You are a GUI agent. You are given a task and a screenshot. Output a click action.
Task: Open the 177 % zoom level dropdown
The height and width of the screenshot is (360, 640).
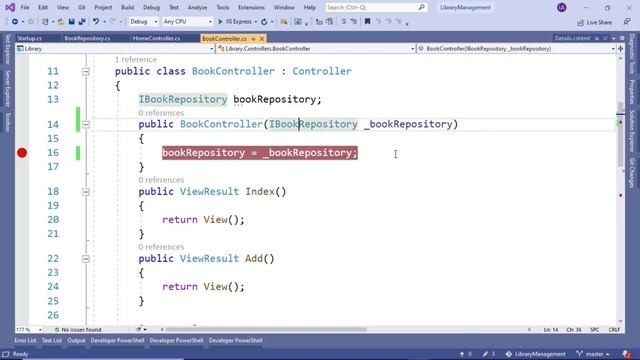[x=29, y=329]
